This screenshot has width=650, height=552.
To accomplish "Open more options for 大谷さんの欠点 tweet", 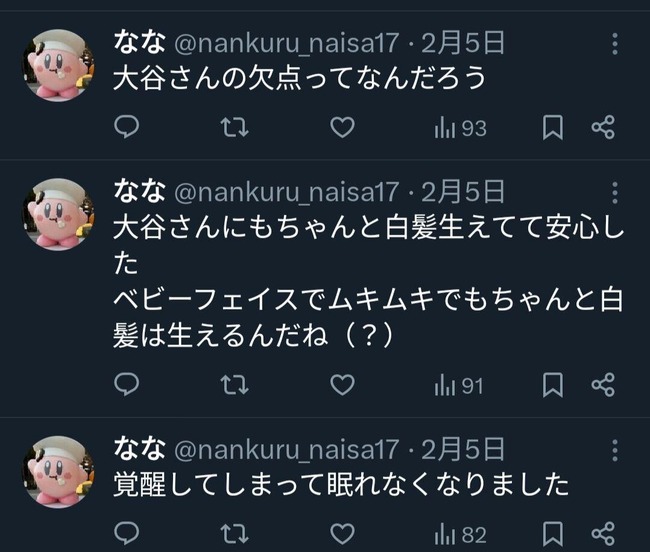I will pyautogui.click(x=615, y=43).
